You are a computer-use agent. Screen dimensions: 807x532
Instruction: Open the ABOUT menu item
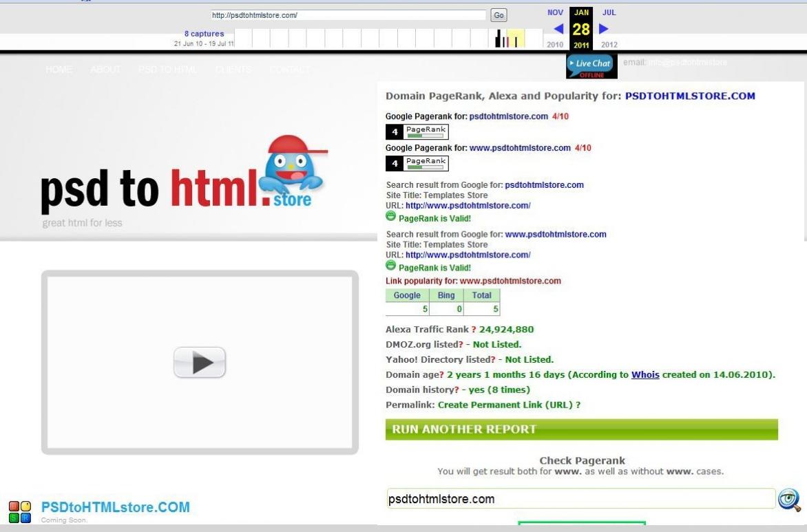tap(105, 70)
